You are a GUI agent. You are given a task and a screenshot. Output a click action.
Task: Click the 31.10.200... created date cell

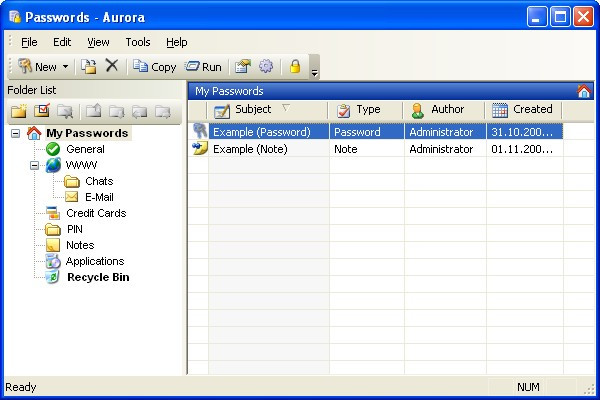[524, 132]
